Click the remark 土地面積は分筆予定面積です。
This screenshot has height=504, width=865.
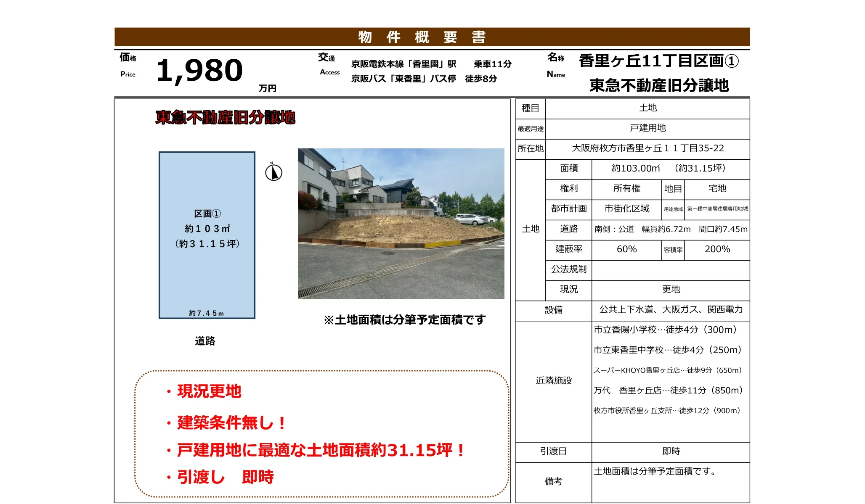[x=655, y=471]
